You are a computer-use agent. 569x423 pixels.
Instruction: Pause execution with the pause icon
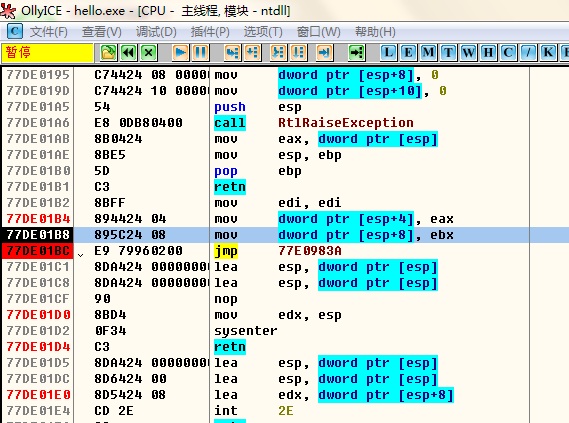pyautogui.click(x=201, y=53)
